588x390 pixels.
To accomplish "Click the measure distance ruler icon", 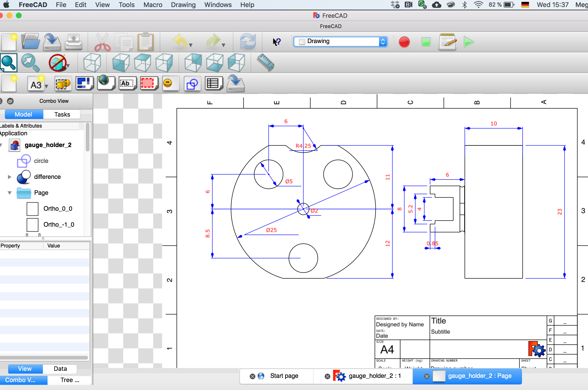I will click(265, 63).
